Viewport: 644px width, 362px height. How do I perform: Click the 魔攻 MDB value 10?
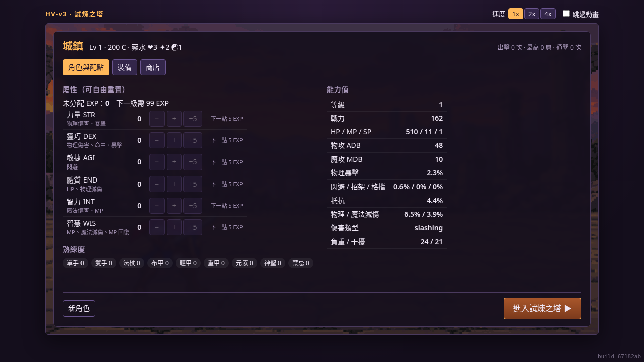pos(439,159)
